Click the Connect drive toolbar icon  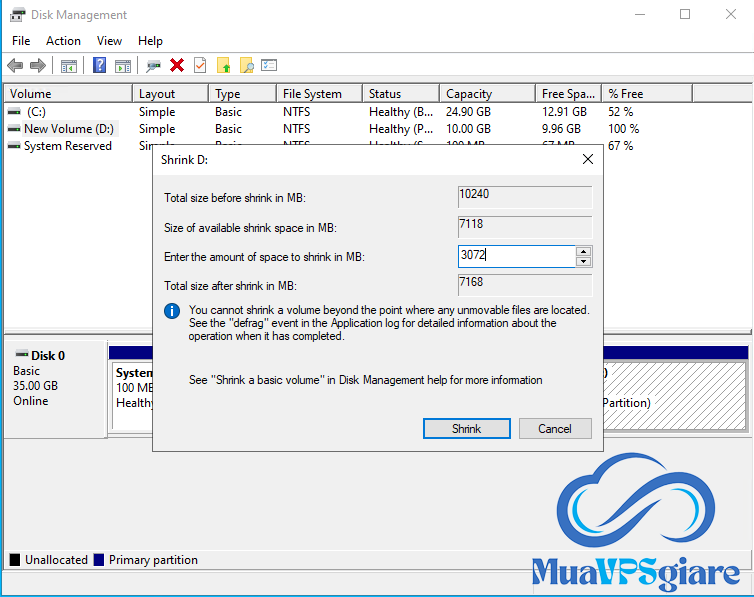(153, 65)
